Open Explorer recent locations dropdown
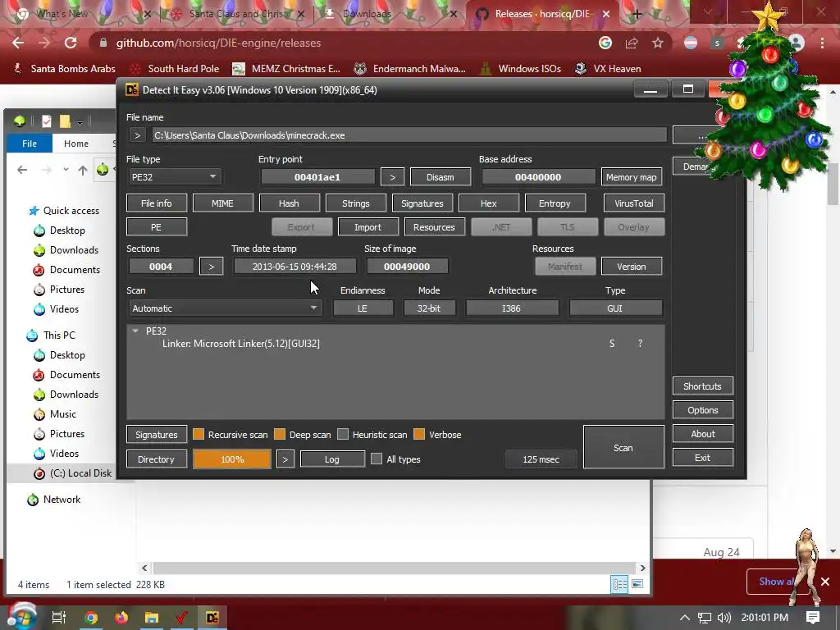Screen dimensions: 840x630 (66, 170)
